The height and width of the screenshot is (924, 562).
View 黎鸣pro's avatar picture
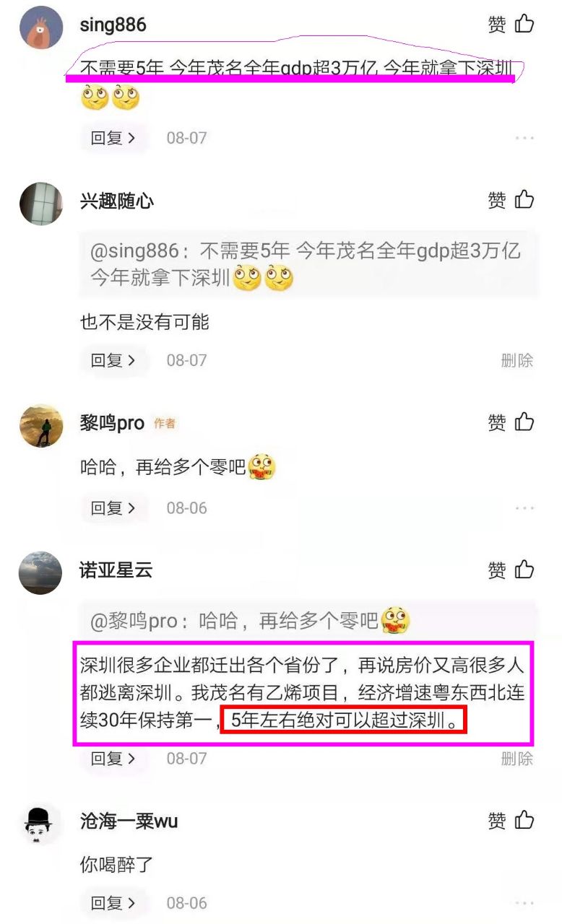click(40, 425)
